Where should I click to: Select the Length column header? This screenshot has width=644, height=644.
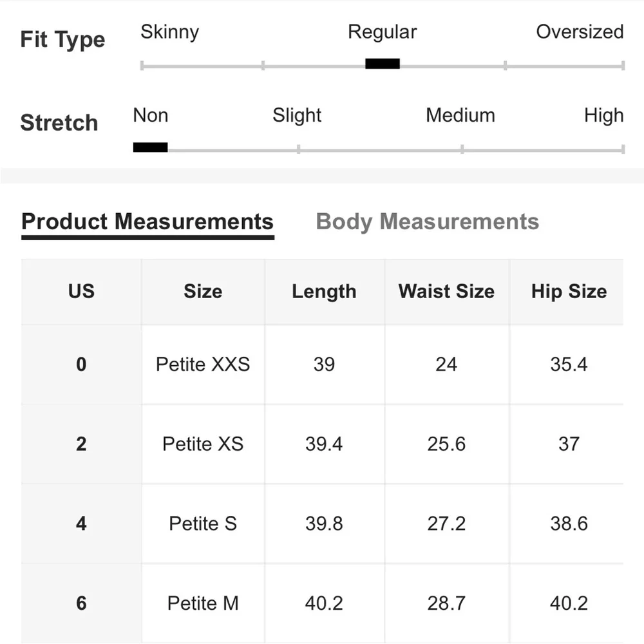(x=324, y=291)
